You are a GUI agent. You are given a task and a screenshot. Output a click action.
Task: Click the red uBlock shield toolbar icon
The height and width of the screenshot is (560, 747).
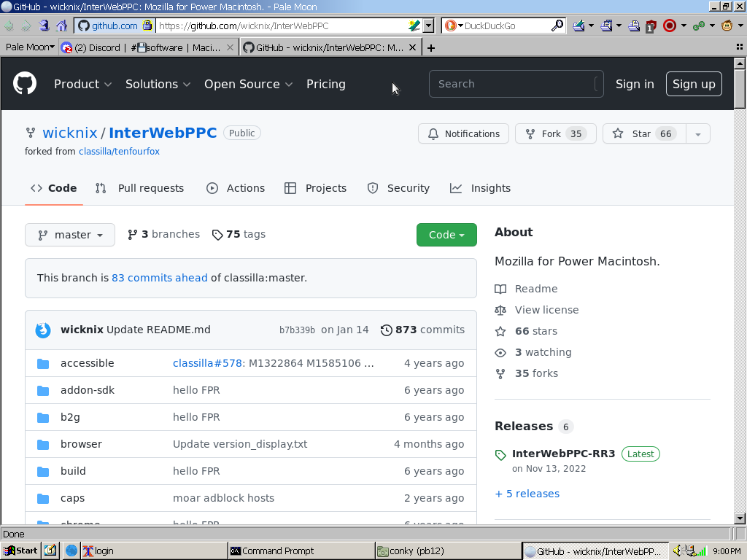pos(651,26)
